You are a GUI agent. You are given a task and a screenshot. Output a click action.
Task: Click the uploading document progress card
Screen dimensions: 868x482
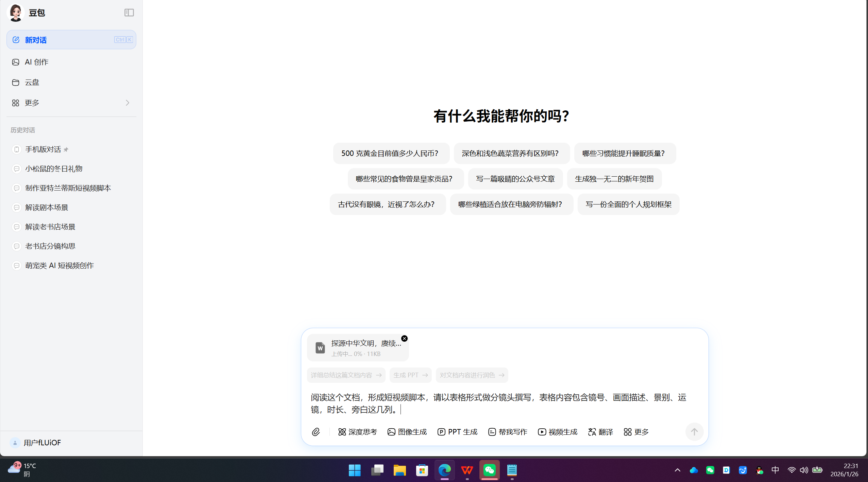pyautogui.click(x=358, y=347)
